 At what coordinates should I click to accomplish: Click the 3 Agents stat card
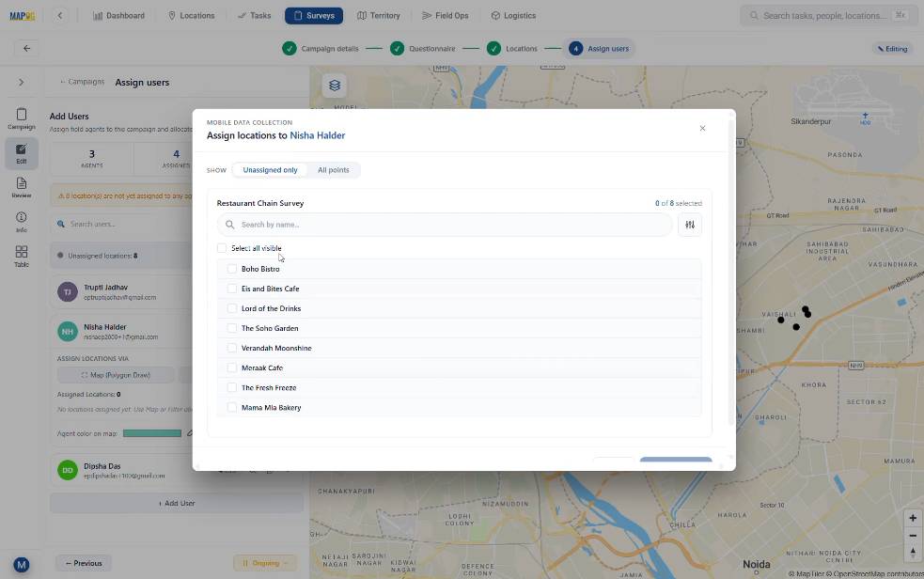pos(92,159)
